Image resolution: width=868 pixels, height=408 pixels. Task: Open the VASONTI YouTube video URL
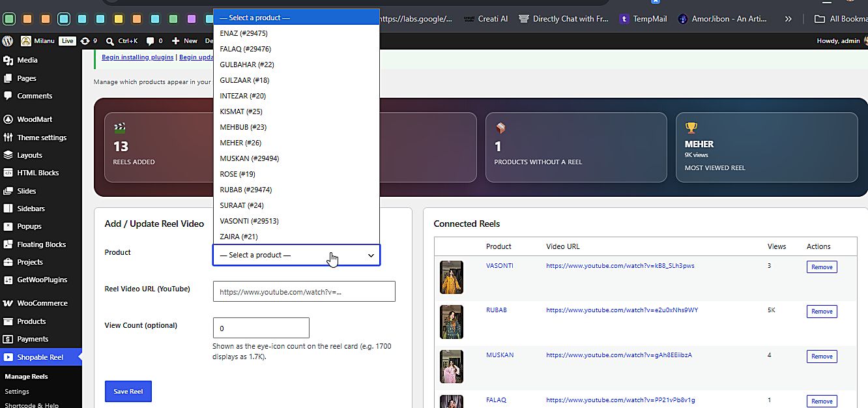620,266
